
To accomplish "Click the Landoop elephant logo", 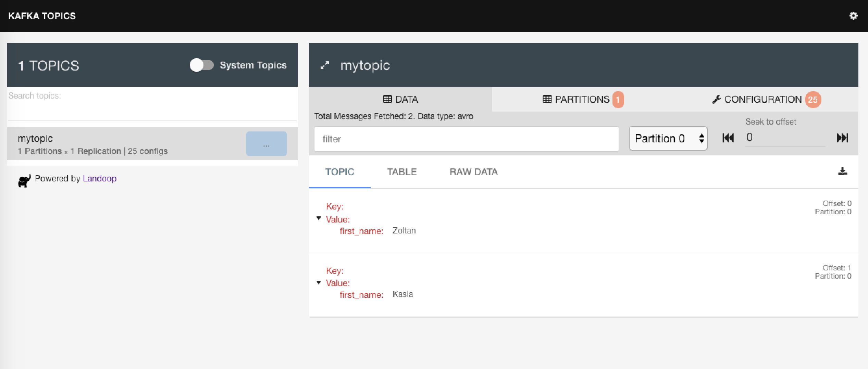I will 24,180.
